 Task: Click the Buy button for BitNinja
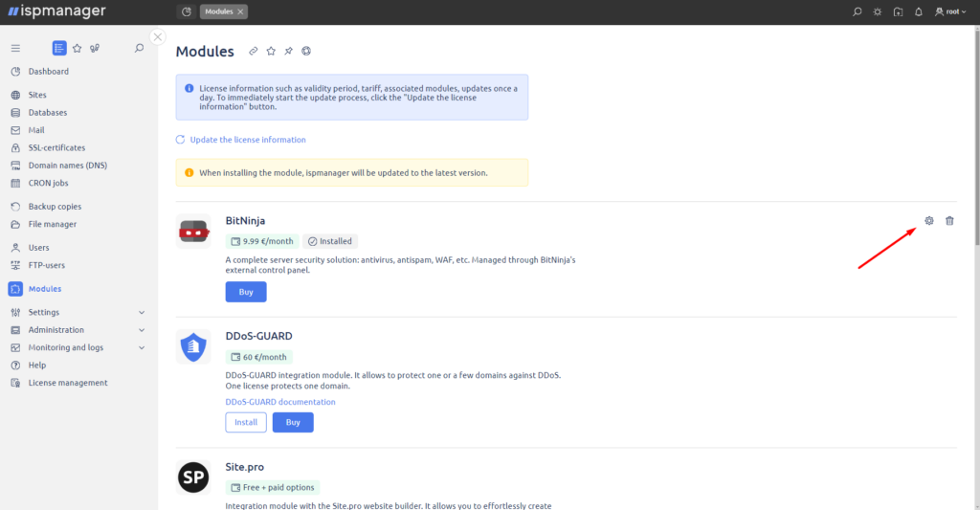point(246,292)
